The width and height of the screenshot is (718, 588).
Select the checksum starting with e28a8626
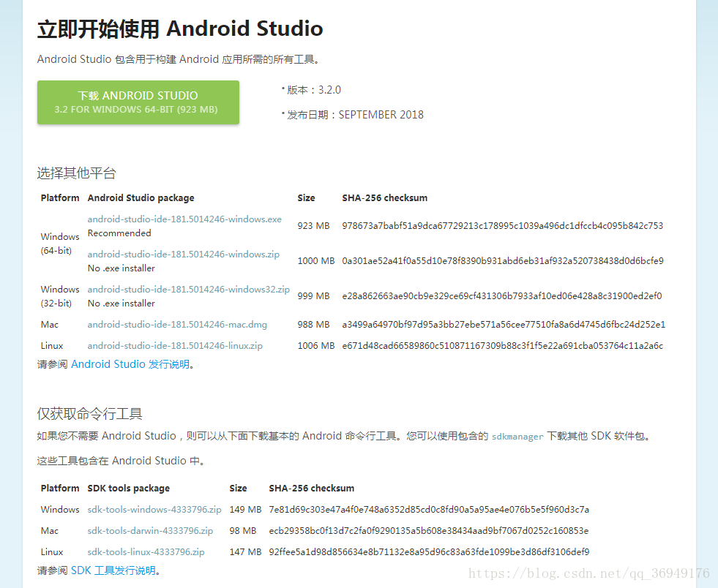click(502, 296)
